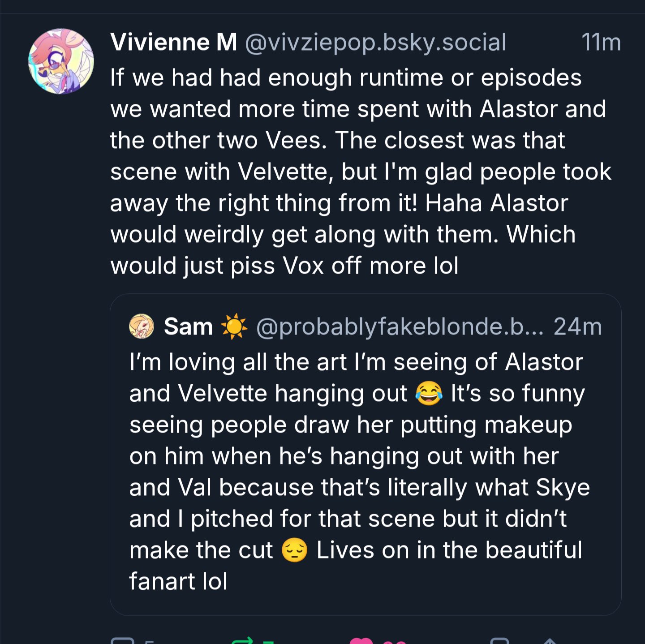Open the @probablyfakeblonde handle in quote
645x644 pixels.
400,326
